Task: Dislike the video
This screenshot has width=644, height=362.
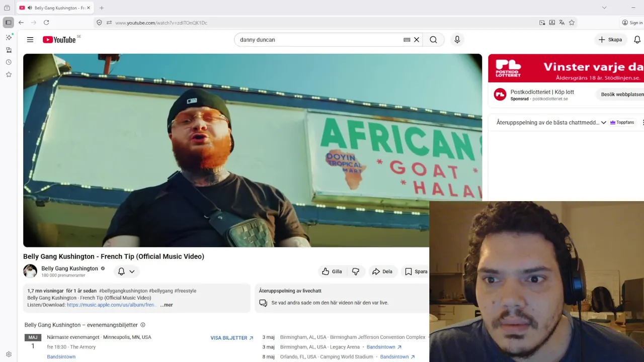Action: point(356,271)
